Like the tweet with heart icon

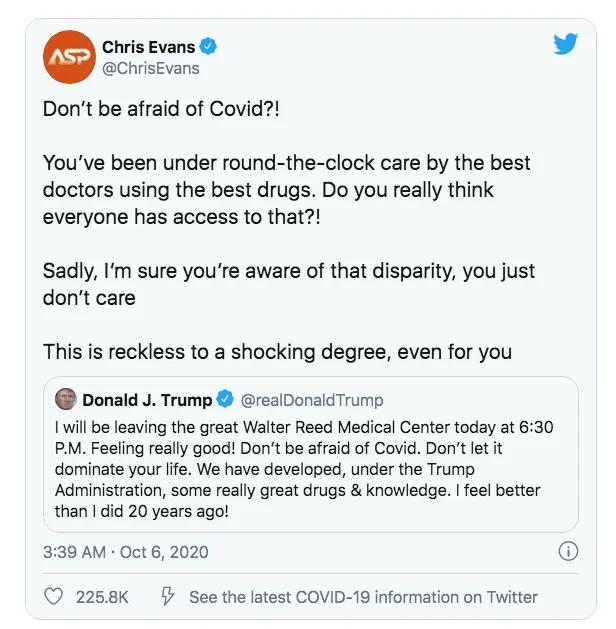pos(56,597)
